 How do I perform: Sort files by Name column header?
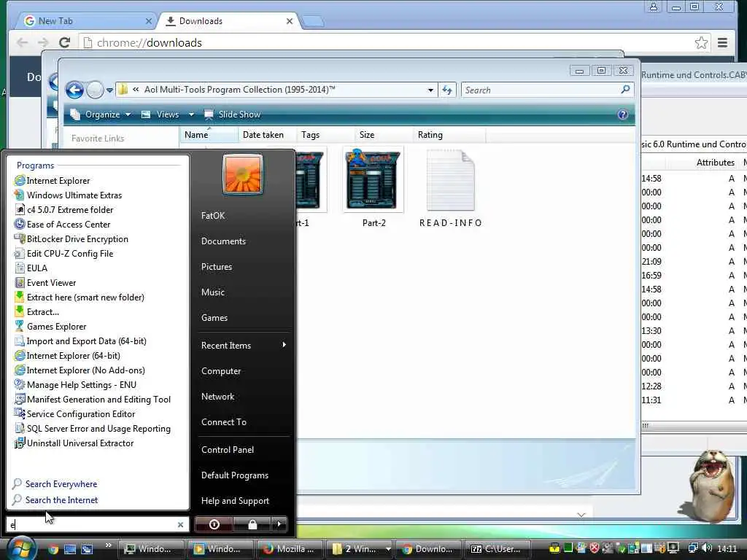[209, 135]
